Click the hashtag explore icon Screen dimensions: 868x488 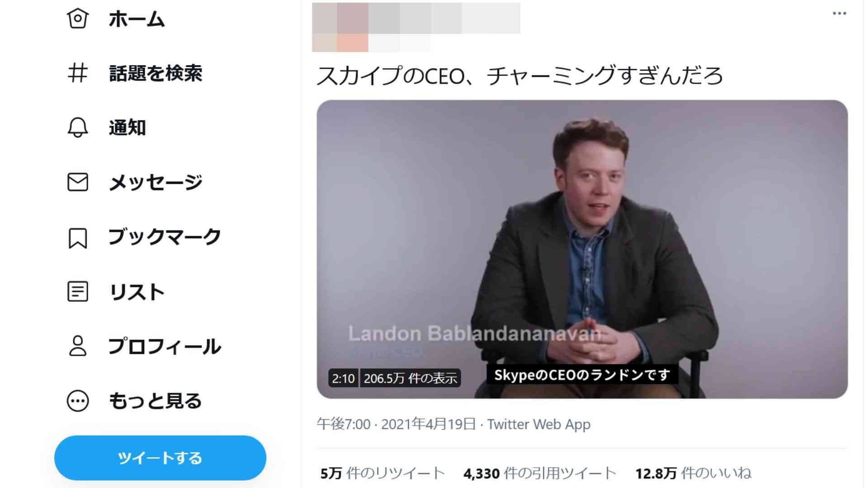[78, 73]
